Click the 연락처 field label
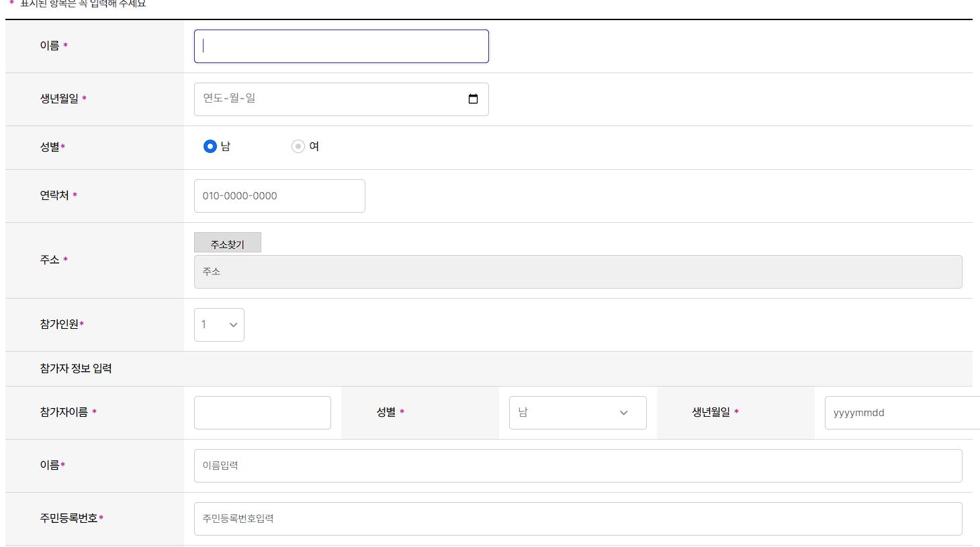This screenshot has height=547, width=980. pyautogui.click(x=54, y=195)
